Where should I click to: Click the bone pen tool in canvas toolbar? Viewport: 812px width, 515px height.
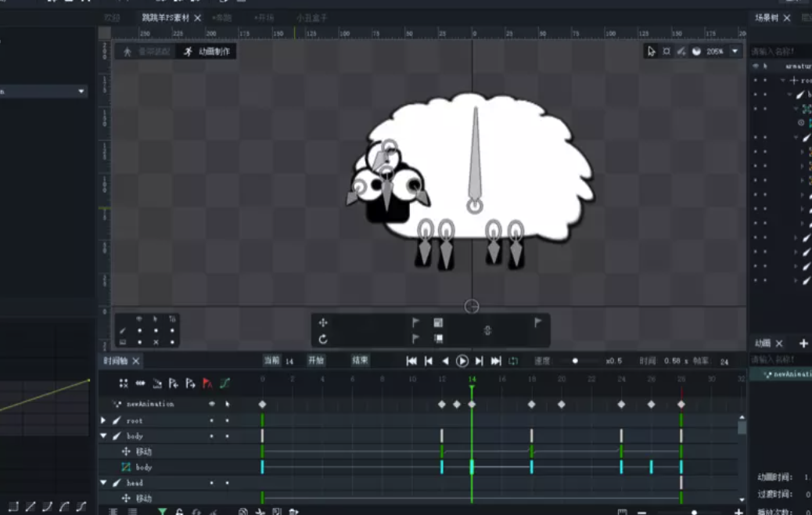tap(681, 52)
